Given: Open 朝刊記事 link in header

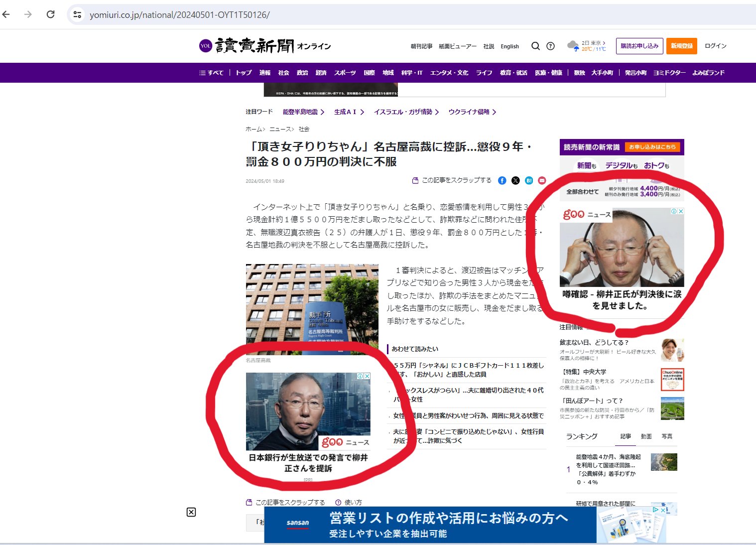Looking at the screenshot, I should (x=421, y=46).
